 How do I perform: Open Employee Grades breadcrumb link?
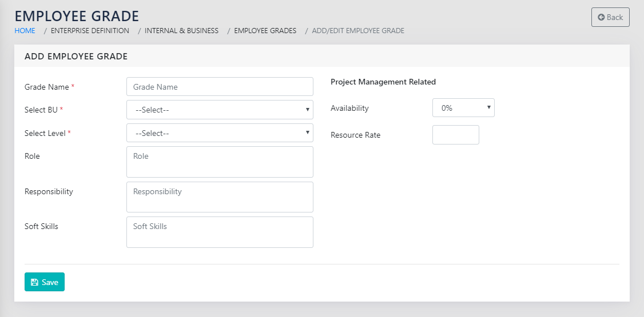[265, 31]
